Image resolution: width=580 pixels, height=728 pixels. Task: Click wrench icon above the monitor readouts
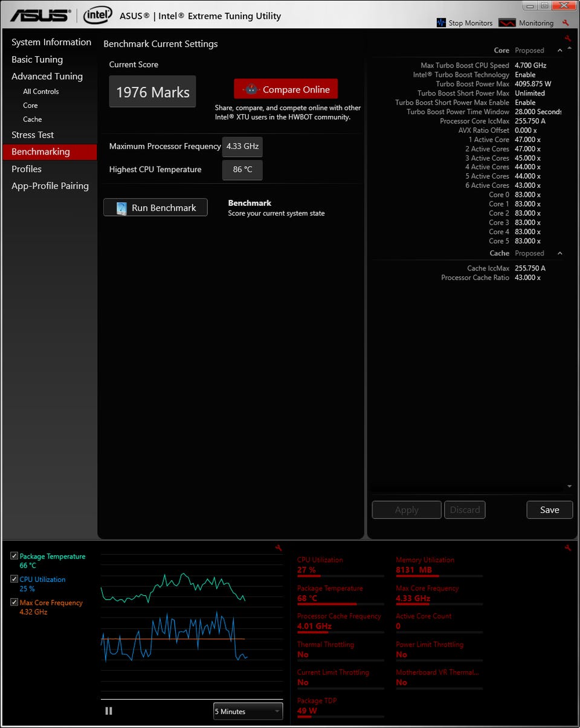point(567,548)
